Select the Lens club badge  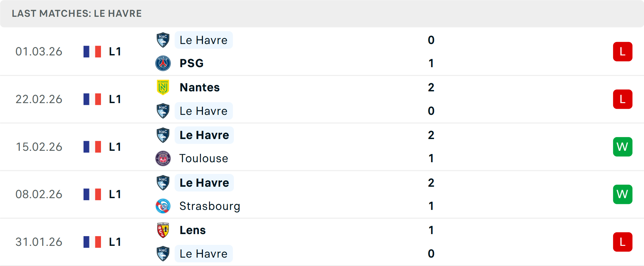pos(163,230)
